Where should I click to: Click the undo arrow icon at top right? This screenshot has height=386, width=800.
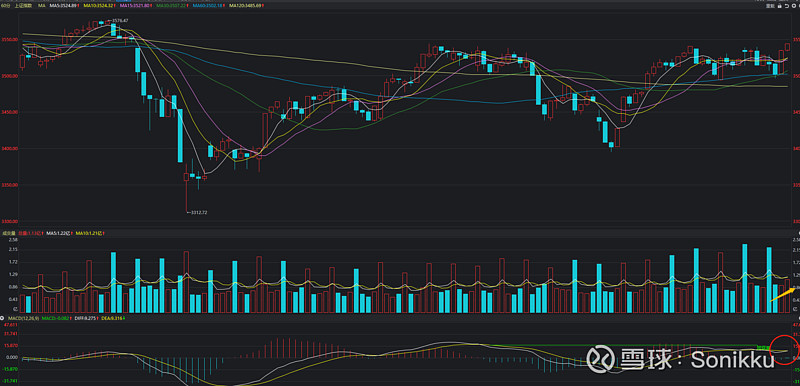click(x=787, y=6)
